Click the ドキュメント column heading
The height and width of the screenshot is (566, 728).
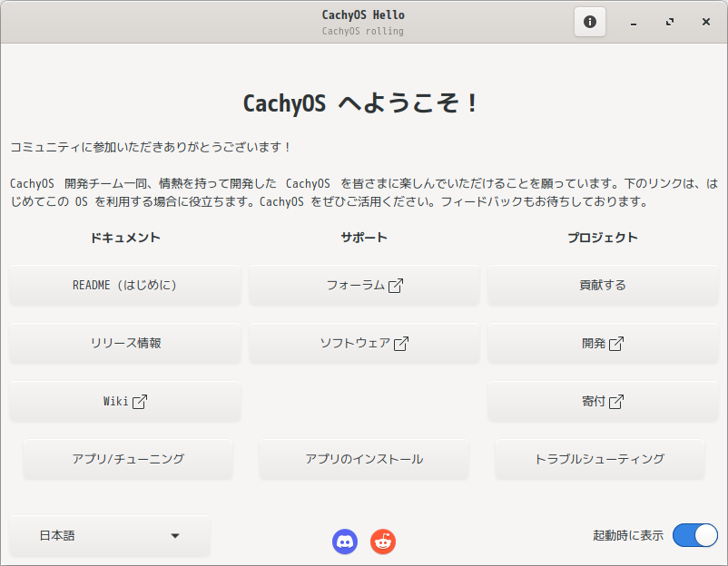pyautogui.click(x=125, y=238)
